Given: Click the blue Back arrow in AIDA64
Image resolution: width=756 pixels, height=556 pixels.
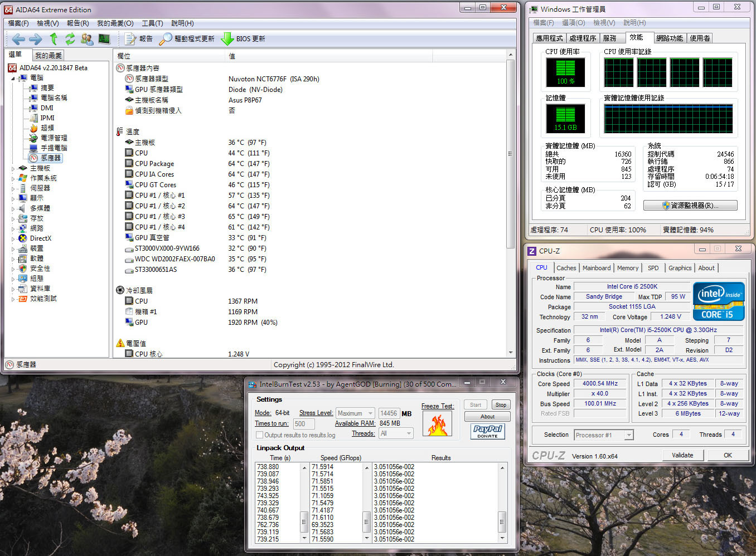Looking at the screenshot, I should (18, 38).
